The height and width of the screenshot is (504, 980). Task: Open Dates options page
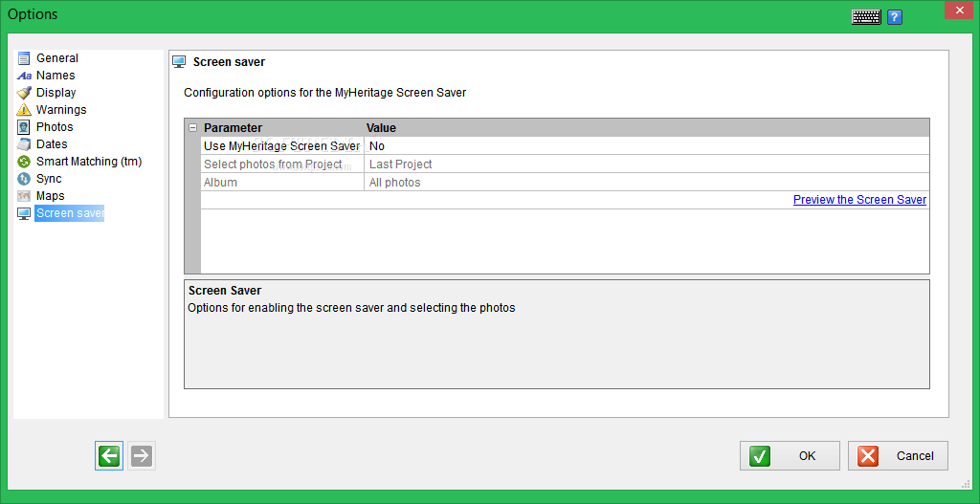(52, 144)
